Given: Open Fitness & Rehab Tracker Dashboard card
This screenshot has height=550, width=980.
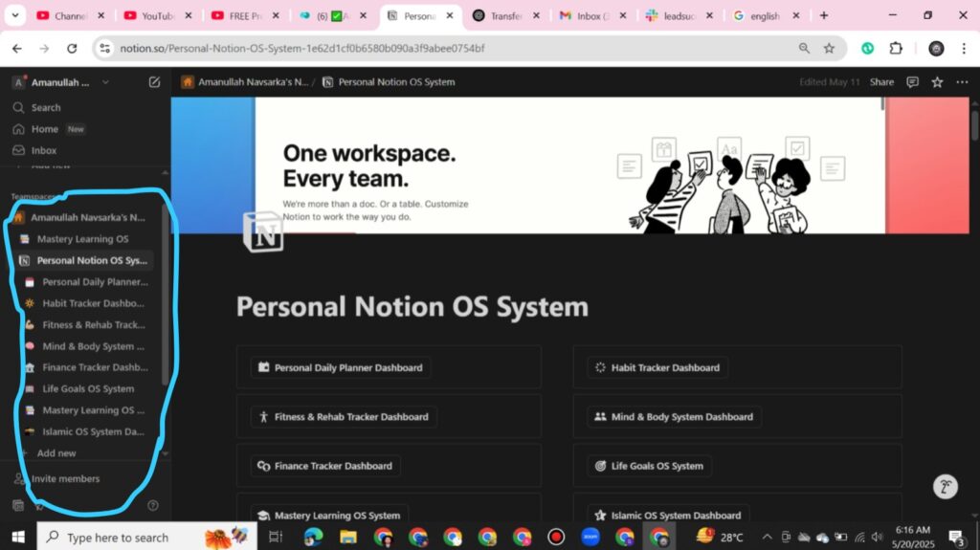Looking at the screenshot, I should (x=344, y=417).
